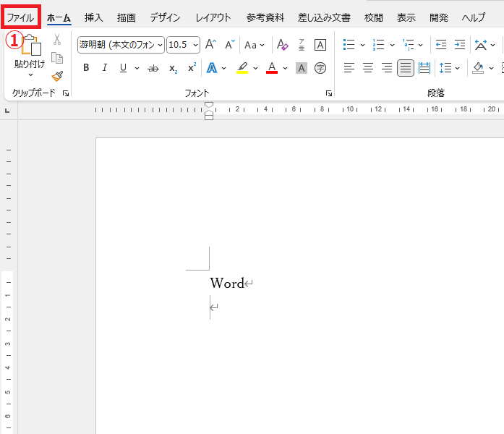Viewport: 504px width, 434px height.
Task: Apply text effects with blue A
Action: pos(211,68)
